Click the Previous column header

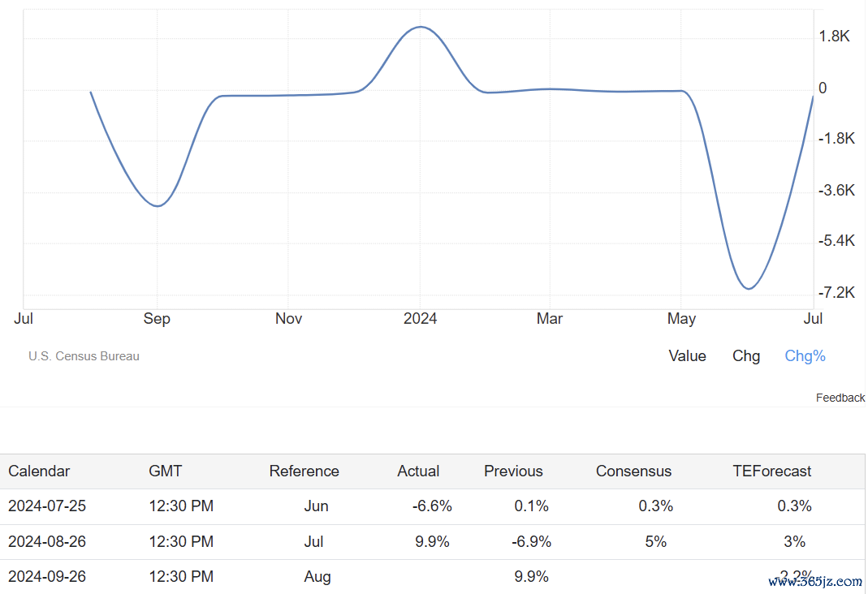click(513, 471)
